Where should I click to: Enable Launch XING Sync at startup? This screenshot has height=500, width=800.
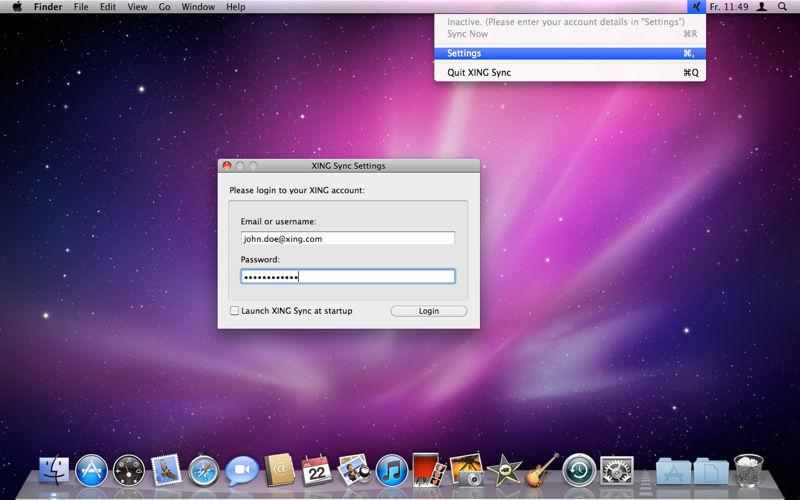(x=234, y=311)
